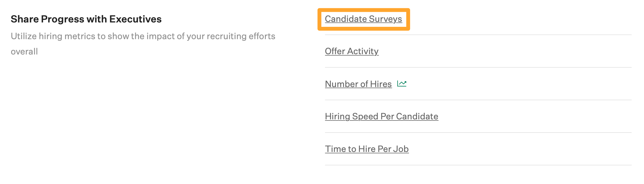The width and height of the screenshot is (644, 184).
Task: Select the line-graph icon beside Number of Hires
Action: pos(401,84)
